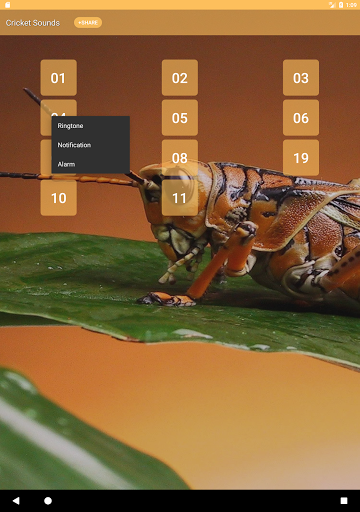Tap the Cricket Sounds title
This screenshot has width=360, height=512.
pyautogui.click(x=33, y=23)
